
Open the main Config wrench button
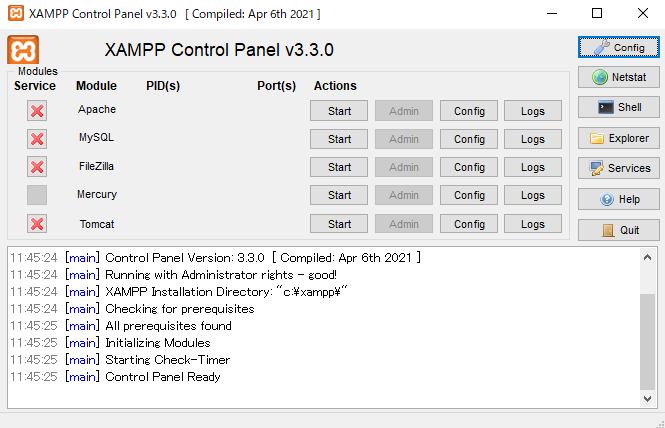618,47
